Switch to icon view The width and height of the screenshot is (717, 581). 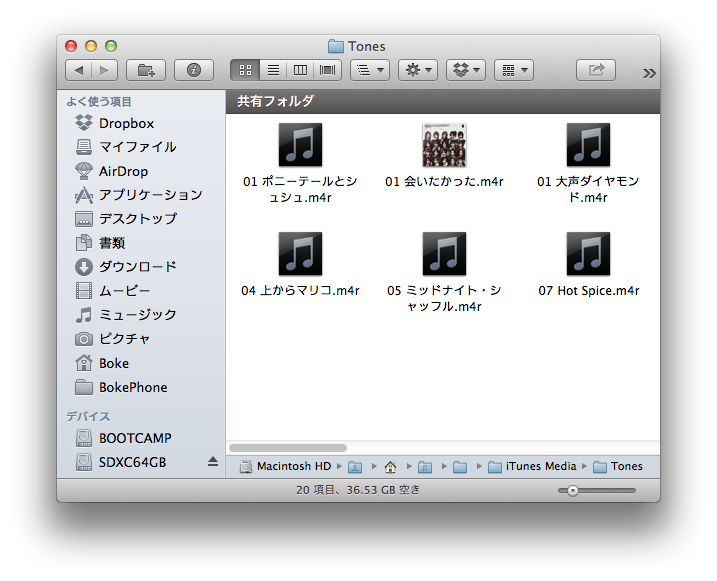coord(245,70)
